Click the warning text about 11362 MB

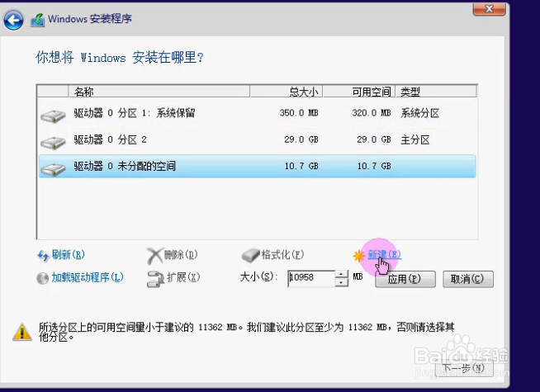click(247, 332)
